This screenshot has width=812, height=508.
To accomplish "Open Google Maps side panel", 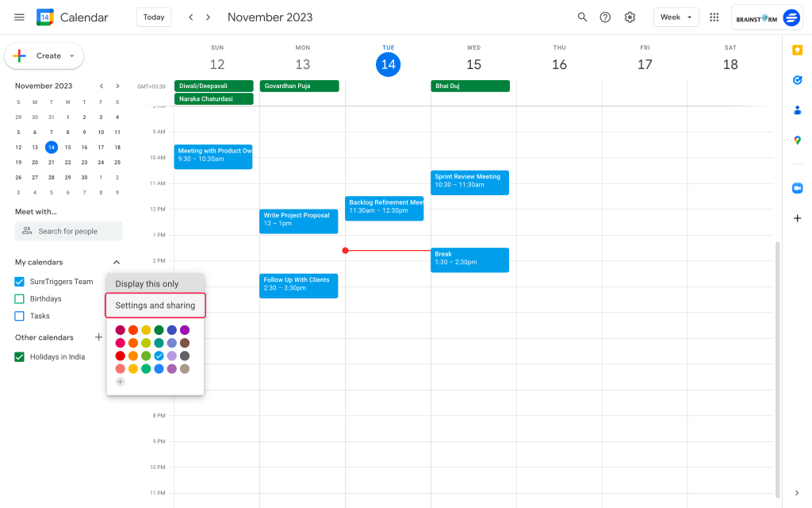I will 797,140.
